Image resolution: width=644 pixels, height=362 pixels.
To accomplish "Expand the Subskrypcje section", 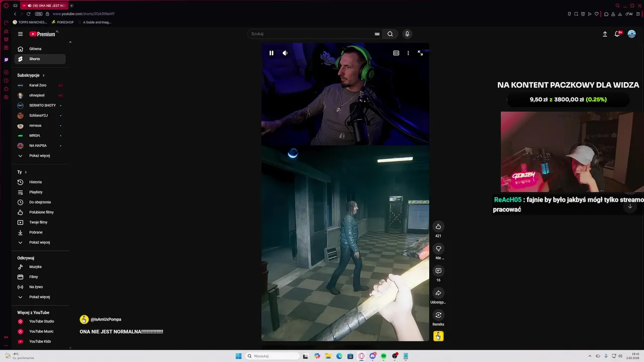I will coord(31,75).
